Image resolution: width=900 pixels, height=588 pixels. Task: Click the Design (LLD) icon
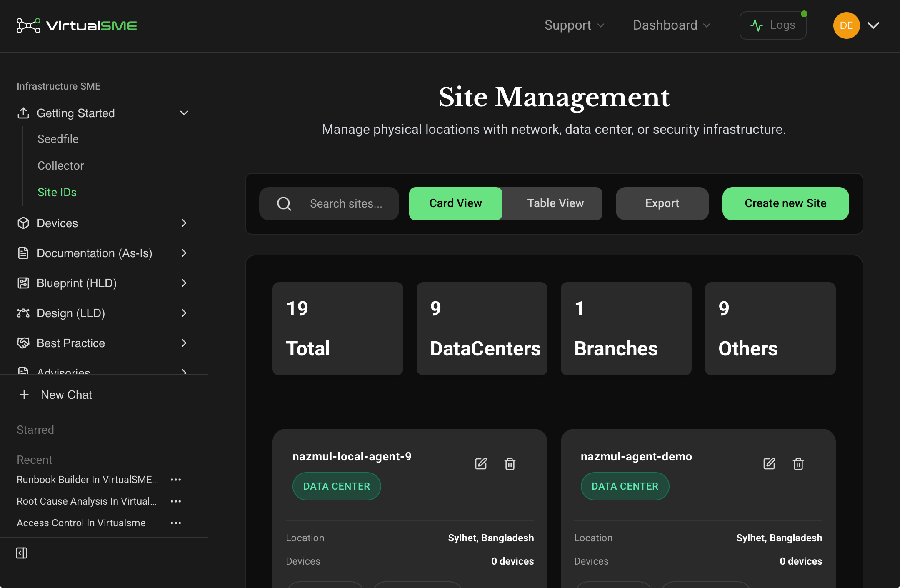coord(23,313)
